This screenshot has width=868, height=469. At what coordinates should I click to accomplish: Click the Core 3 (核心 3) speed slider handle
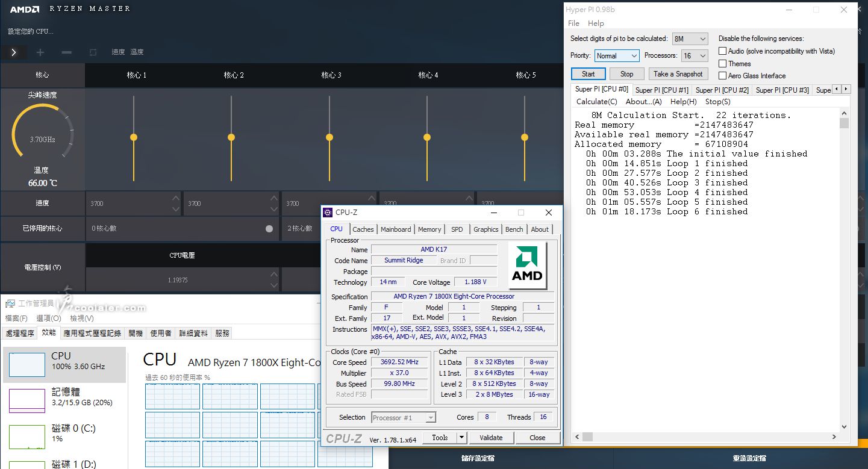329,137
